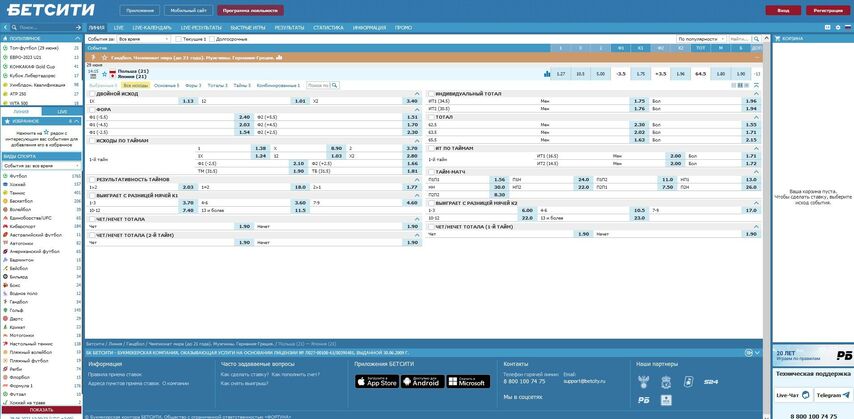Select the Тоталы 3 outcome filter tab
The width and height of the screenshot is (854, 419).
218,86
